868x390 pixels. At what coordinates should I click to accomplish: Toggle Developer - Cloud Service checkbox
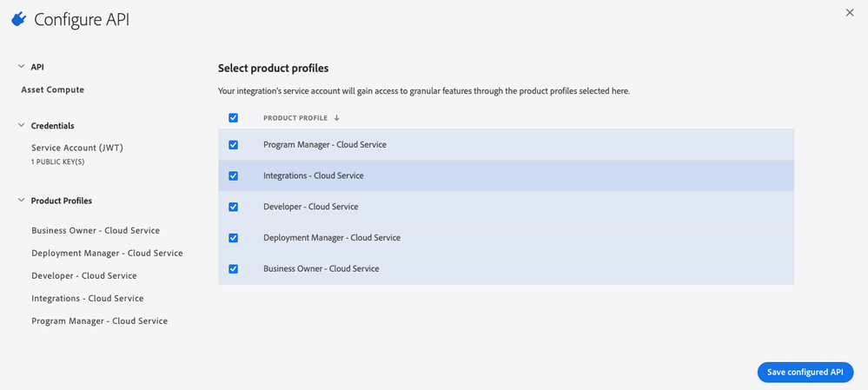(233, 207)
